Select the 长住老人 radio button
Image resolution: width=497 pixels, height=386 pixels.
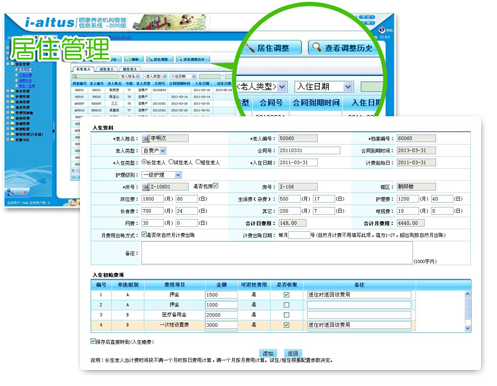tap(144, 162)
